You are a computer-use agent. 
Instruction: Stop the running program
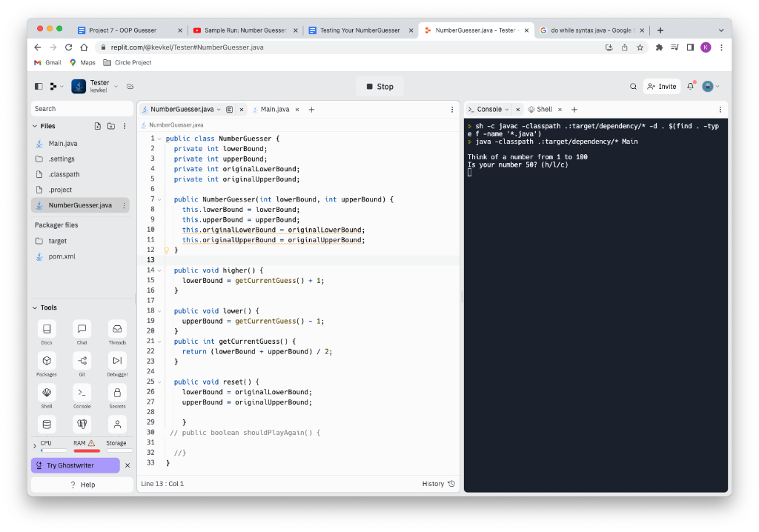pos(380,87)
